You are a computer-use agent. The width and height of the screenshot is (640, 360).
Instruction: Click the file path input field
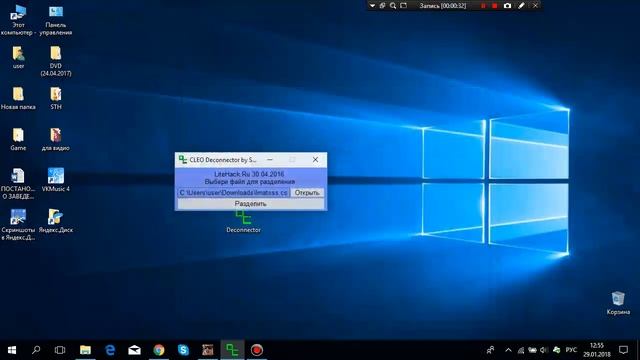(x=233, y=193)
